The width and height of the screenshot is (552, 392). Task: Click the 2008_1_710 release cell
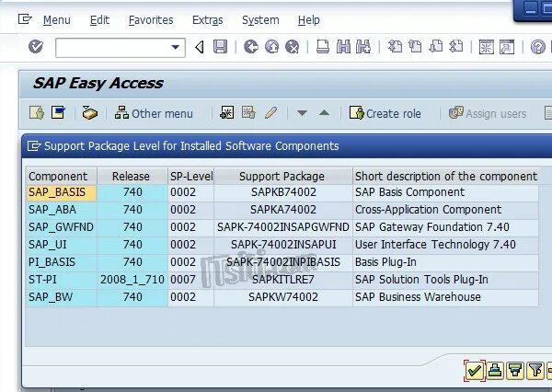pos(132,280)
